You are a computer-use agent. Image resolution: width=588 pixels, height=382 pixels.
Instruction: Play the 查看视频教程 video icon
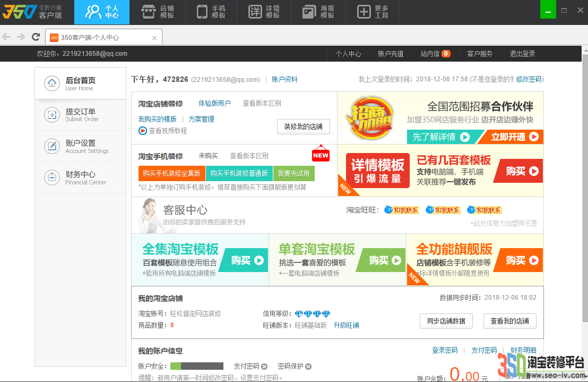[143, 131]
